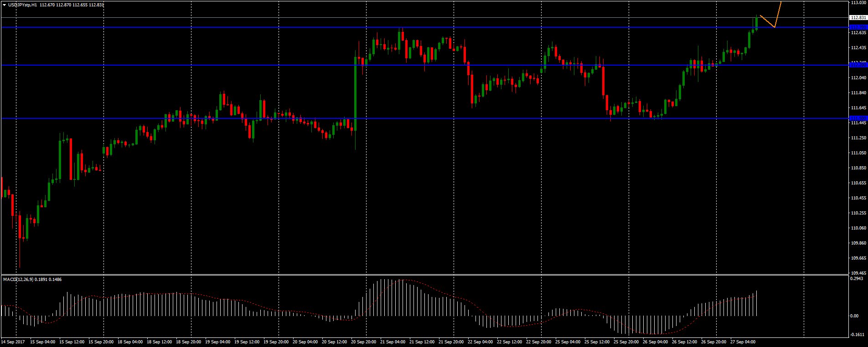868x347 pixels.
Task: Click the MACD scale value 0.2943
Action: click(x=857, y=278)
